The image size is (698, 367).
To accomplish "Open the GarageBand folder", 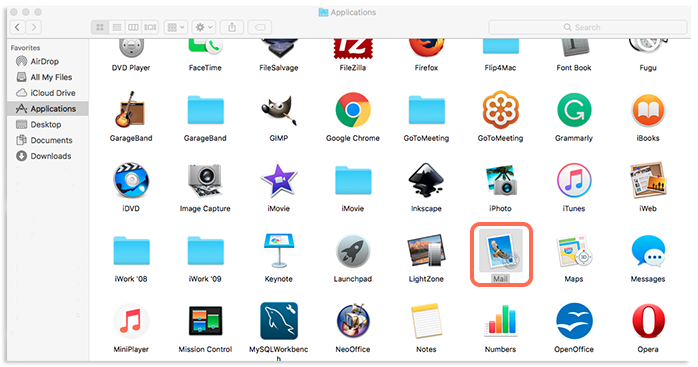I will click(205, 110).
